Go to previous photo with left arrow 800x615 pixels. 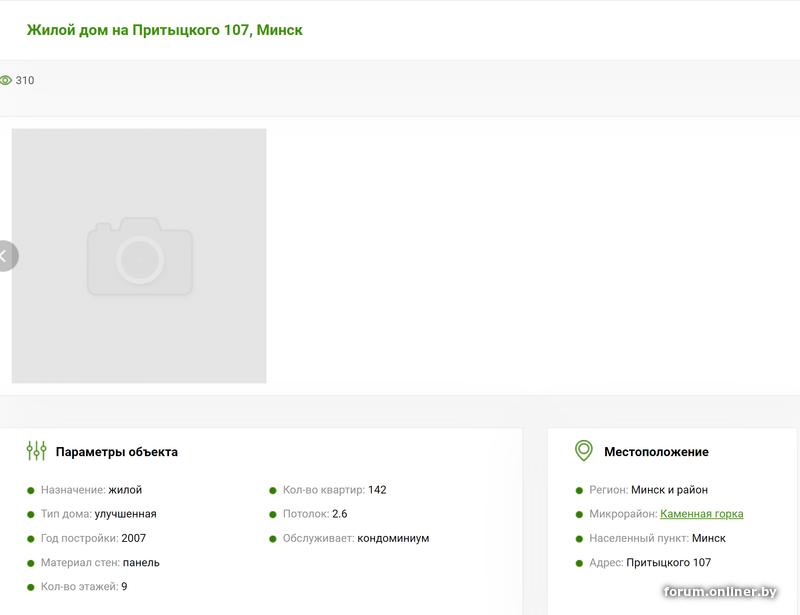pyautogui.click(x=5, y=256)
